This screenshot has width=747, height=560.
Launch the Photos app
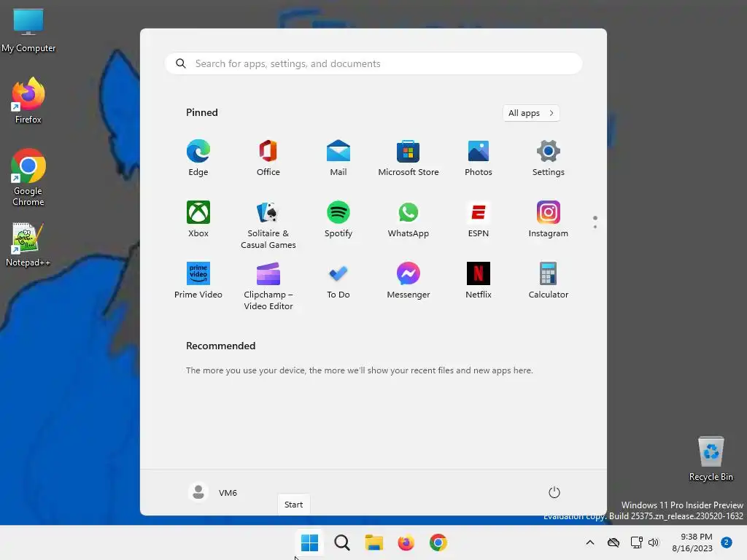(x=479, y=157)
